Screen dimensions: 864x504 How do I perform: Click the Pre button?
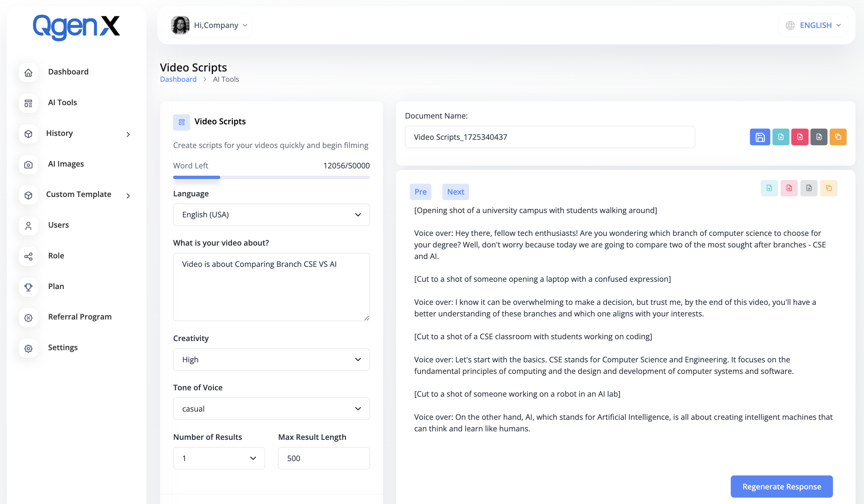point(420,192)
